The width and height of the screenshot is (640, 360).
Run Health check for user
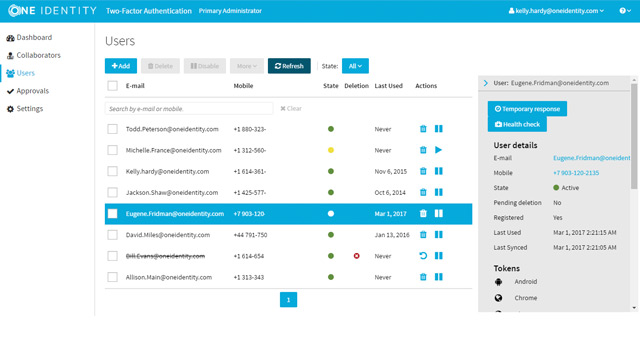(x=517, y=124)
